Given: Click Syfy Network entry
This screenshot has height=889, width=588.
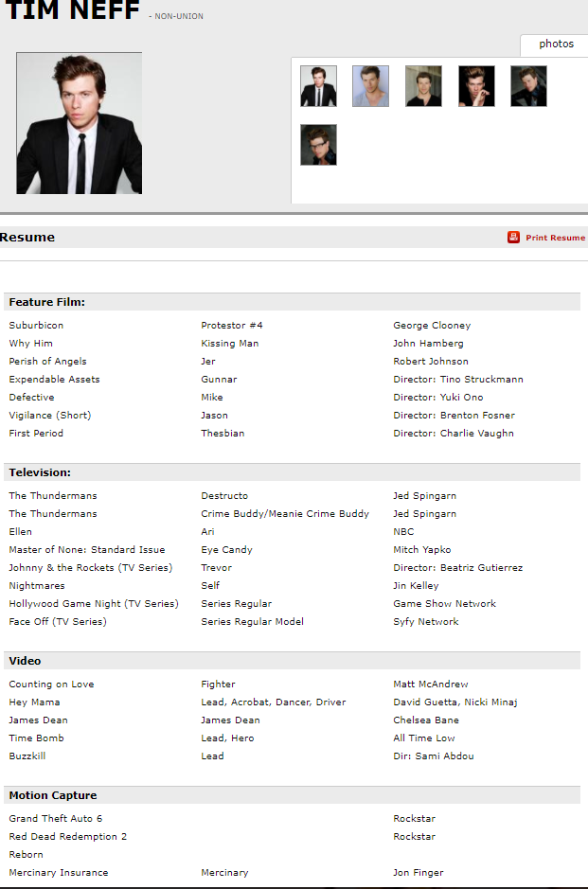Looking at the screenshot, I should click(x=426, y=621).
